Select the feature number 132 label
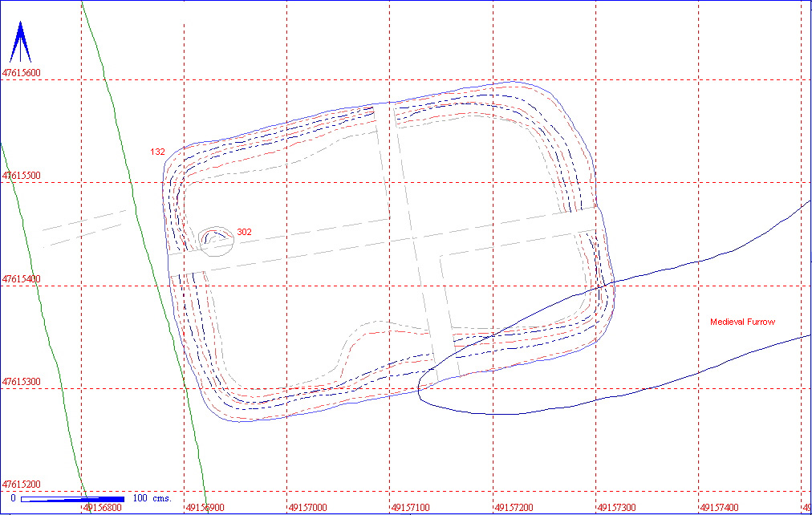812x515 pixels. click(157, 152)
